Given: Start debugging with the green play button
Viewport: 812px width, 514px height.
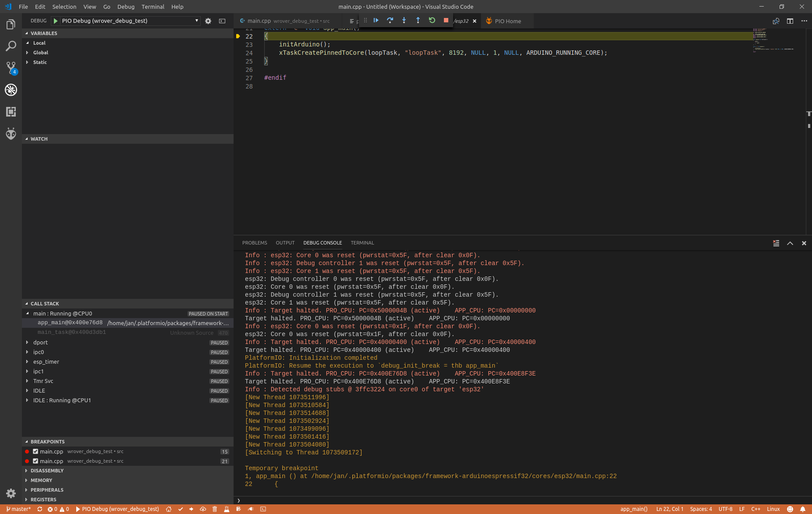Looking at the screenshot, I should pos(56,21).
